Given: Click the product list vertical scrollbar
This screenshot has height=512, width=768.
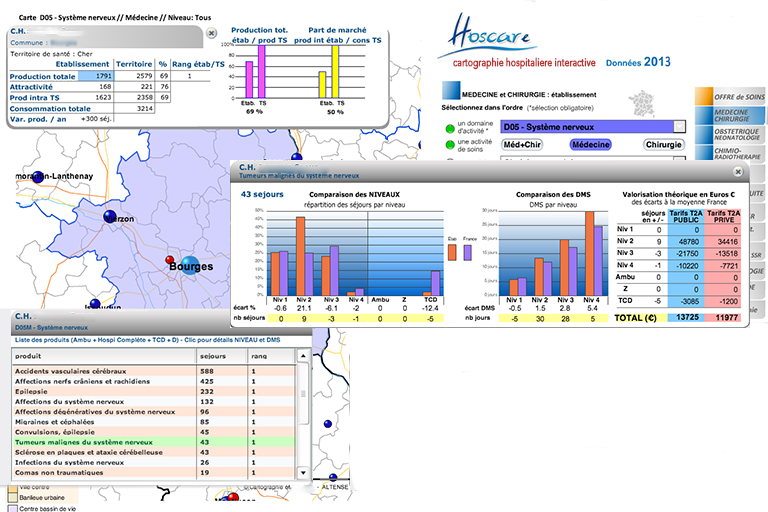Looking at the screenshot, I should click(305, 420).
